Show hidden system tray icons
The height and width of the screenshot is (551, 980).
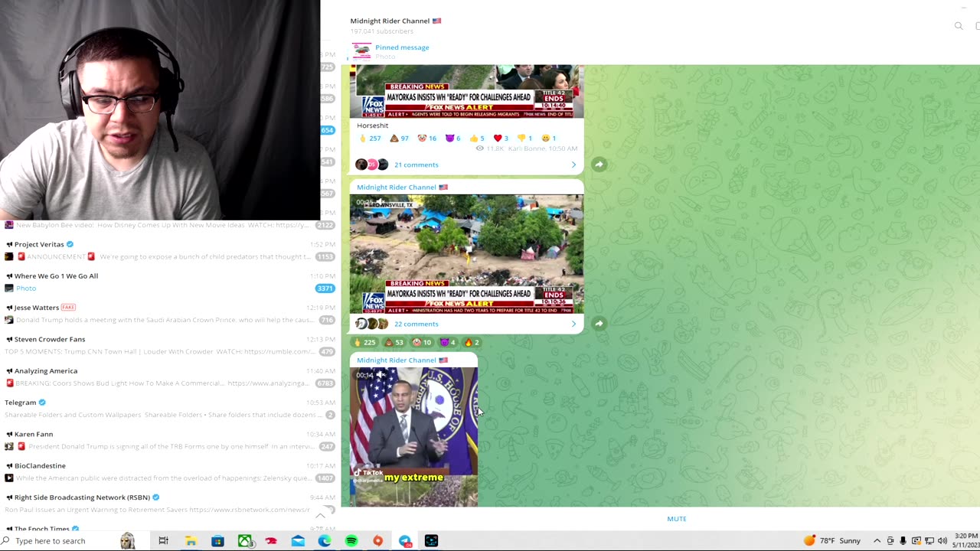[877, 541]
